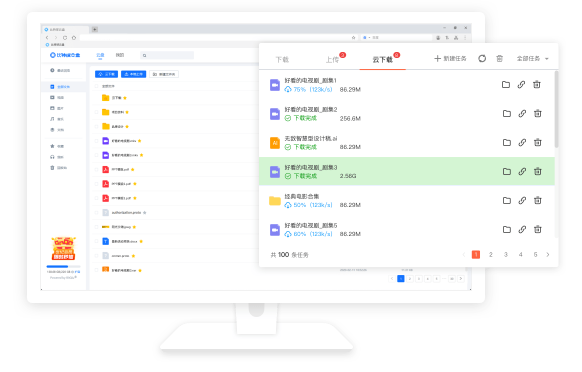
Task: Delete the 无敌智慧型设计稿.ai download task
Action: pyautogui.click(x=537, y=143)
